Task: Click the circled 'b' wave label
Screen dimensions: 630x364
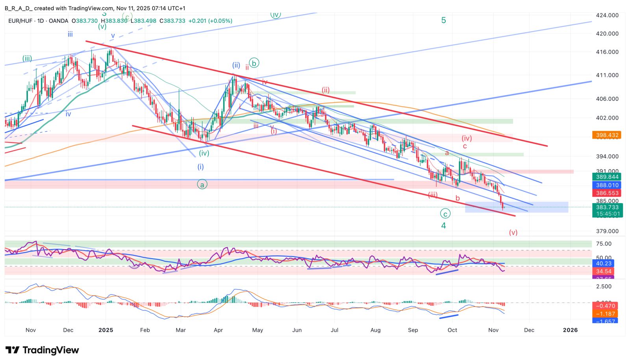Action: click(x=254, y=63)
